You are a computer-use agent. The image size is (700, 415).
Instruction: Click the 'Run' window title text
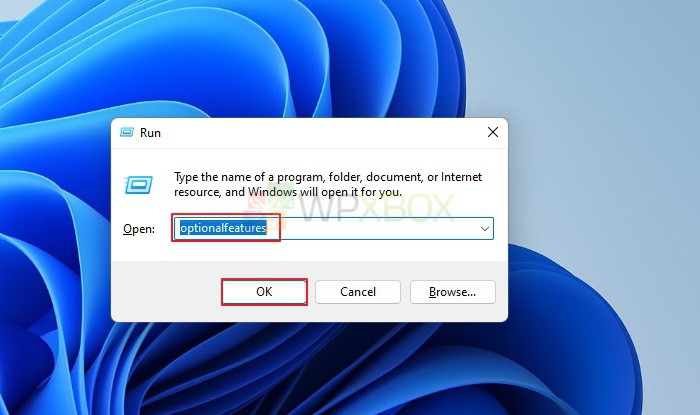[x=150, y=133]
